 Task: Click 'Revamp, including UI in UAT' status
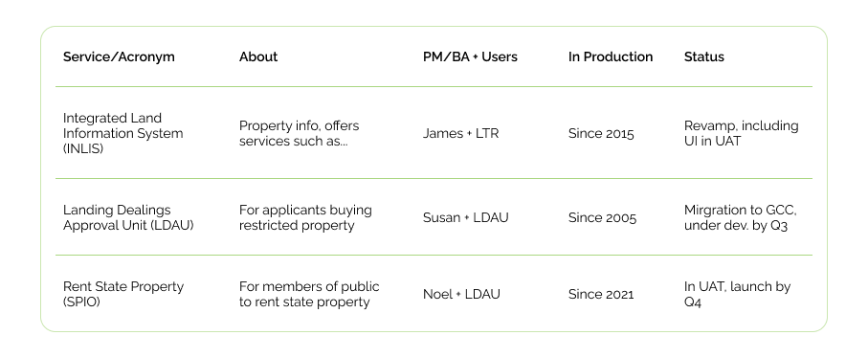pos(742,133)
